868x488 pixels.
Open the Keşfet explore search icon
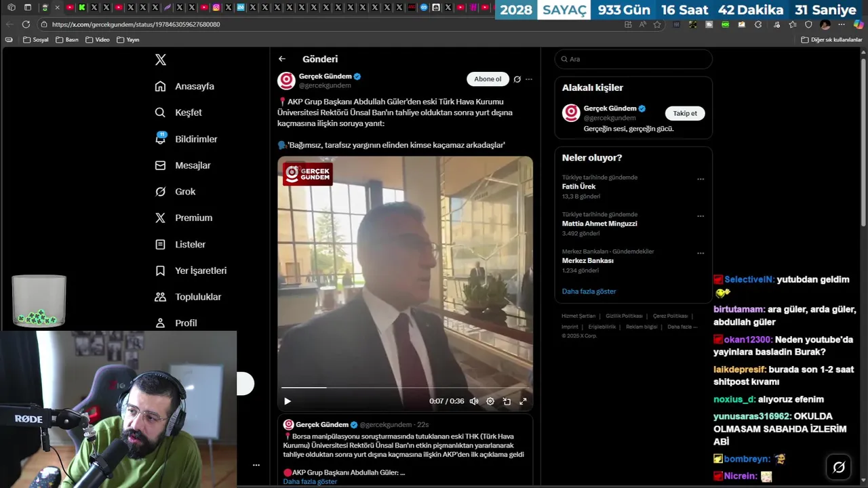[x=160, y=113]
